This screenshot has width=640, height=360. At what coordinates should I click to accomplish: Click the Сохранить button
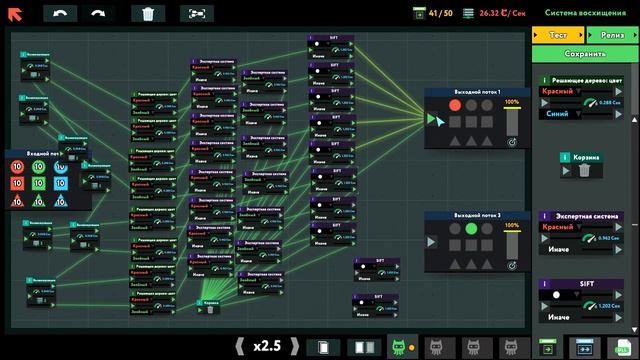(x=585, y=53)
